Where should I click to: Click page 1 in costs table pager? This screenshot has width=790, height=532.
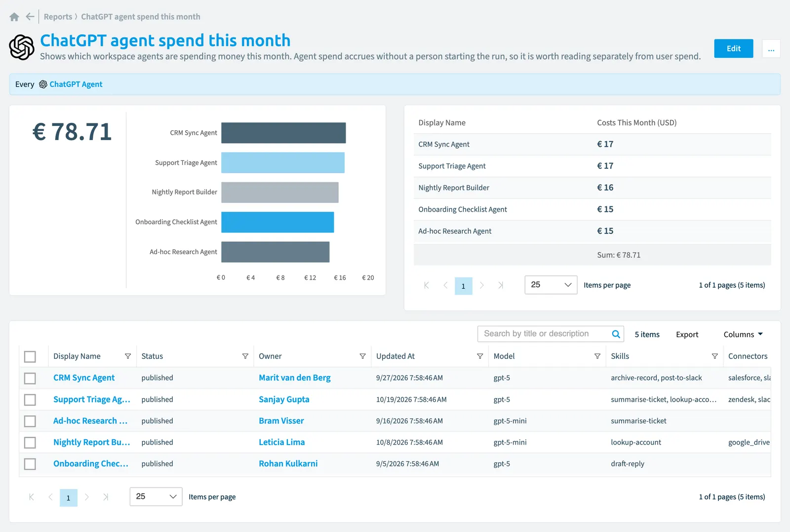point(464,286)
